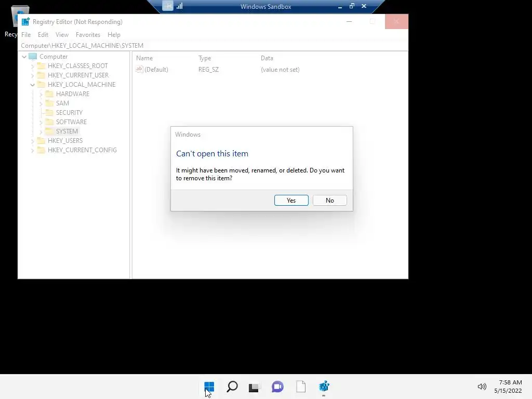Select HKEY_LOCAL_MACHINE in tree

(x=82, y=85)
